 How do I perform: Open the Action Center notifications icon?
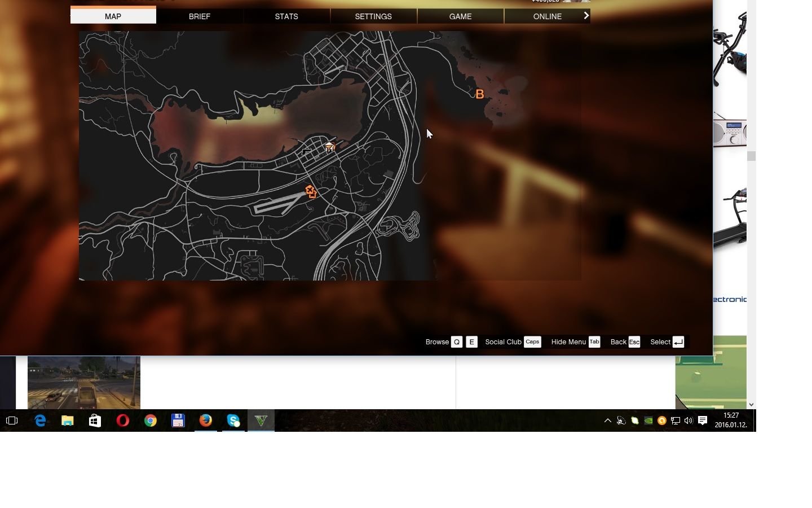pyautogui.click(x=703, y=421)
